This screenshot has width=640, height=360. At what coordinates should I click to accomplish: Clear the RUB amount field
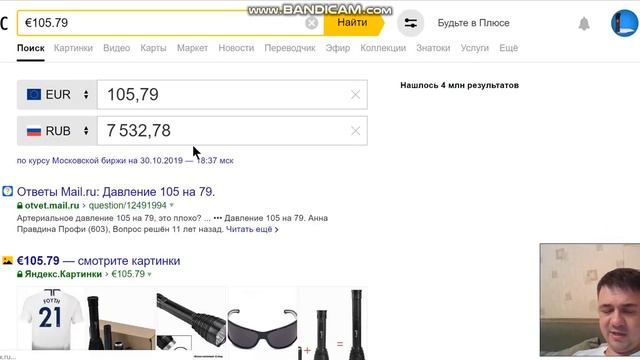point(356,131)
